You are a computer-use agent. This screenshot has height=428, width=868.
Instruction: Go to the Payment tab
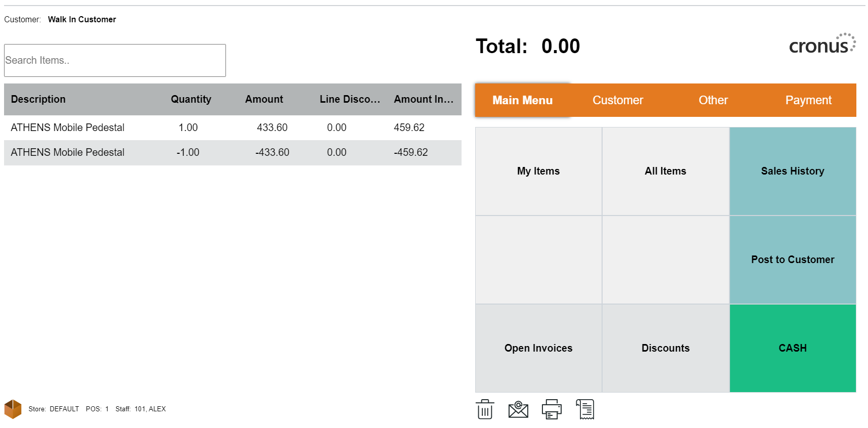(808, 100)
